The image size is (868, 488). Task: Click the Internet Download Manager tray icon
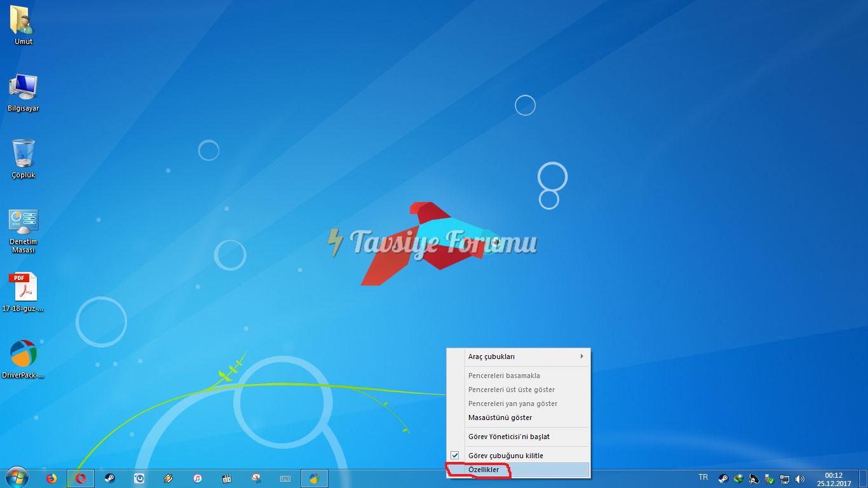738,479
